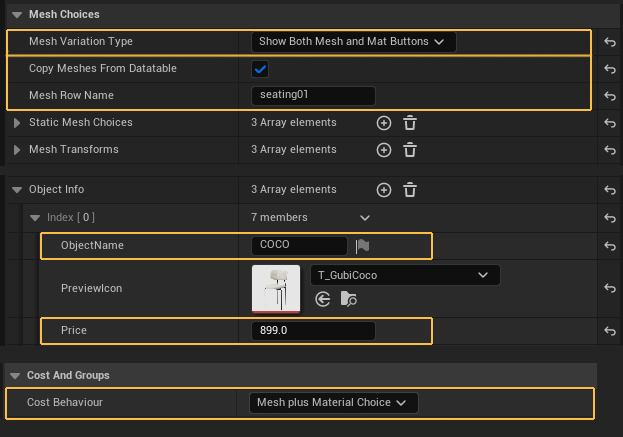Use selected asset arrow icon under T_GubiCoco
This screenshot has width=623, height=437.
323,298
